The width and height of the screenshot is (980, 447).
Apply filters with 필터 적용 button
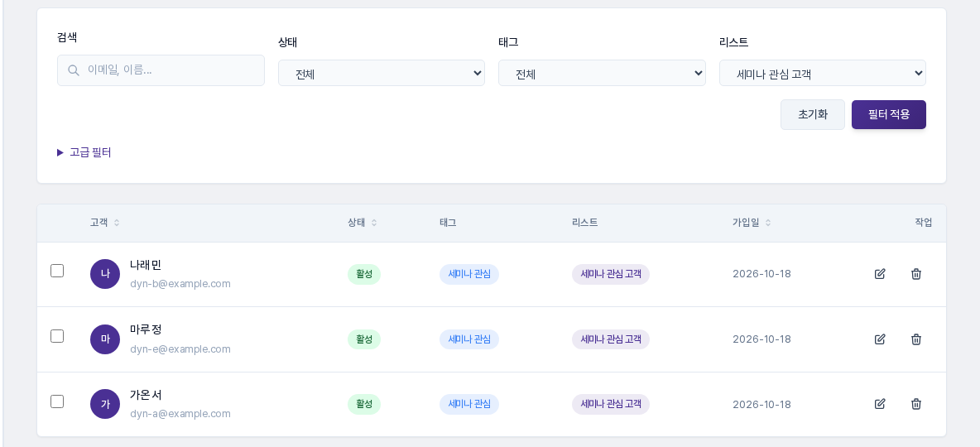[889, 115]
